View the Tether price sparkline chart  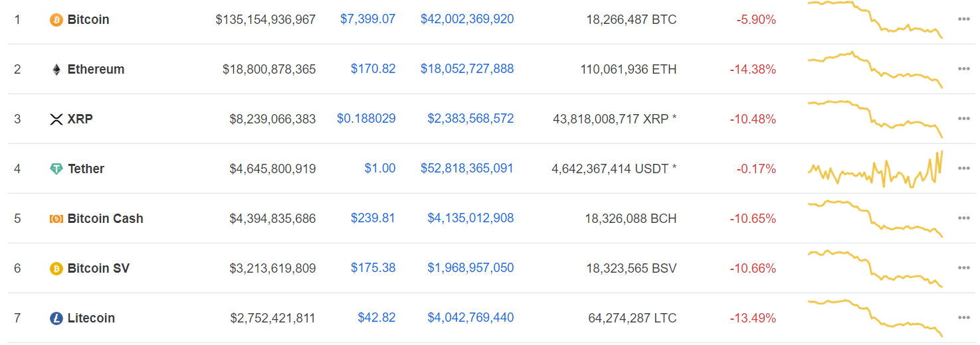pos(876,169)
